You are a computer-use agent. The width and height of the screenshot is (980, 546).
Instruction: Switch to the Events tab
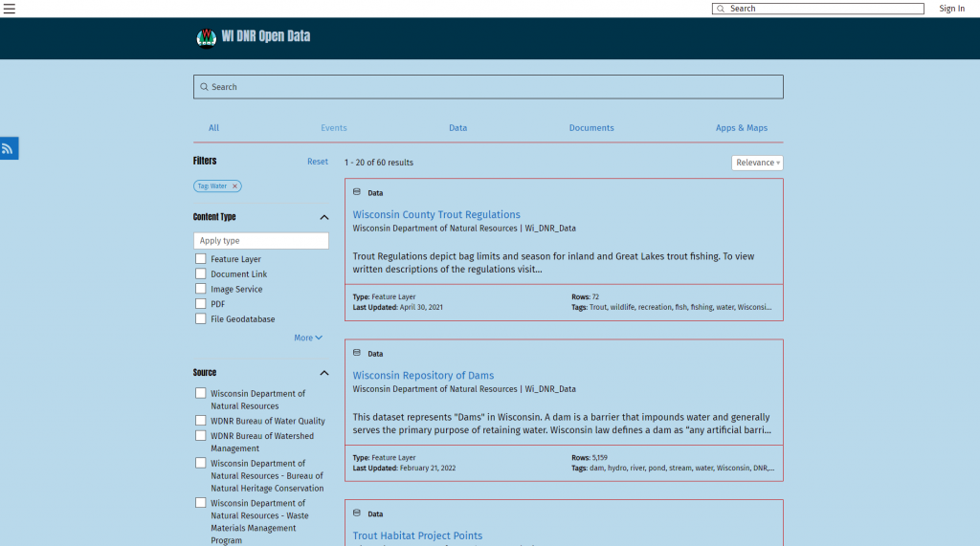click(x=334, y=128)
